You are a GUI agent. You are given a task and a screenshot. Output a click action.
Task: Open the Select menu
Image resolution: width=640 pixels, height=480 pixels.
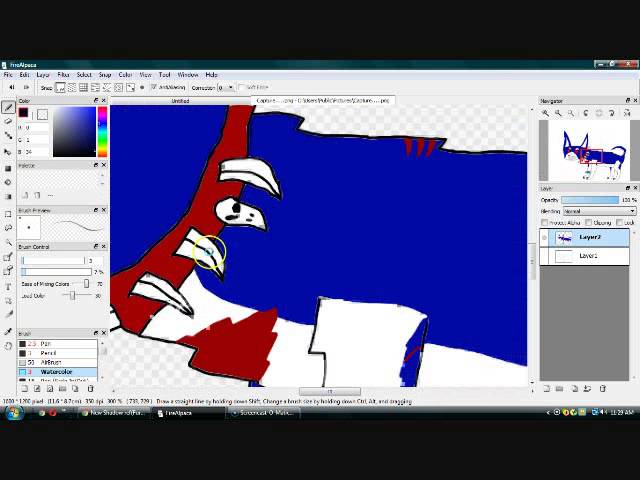(x=84, y=75)
